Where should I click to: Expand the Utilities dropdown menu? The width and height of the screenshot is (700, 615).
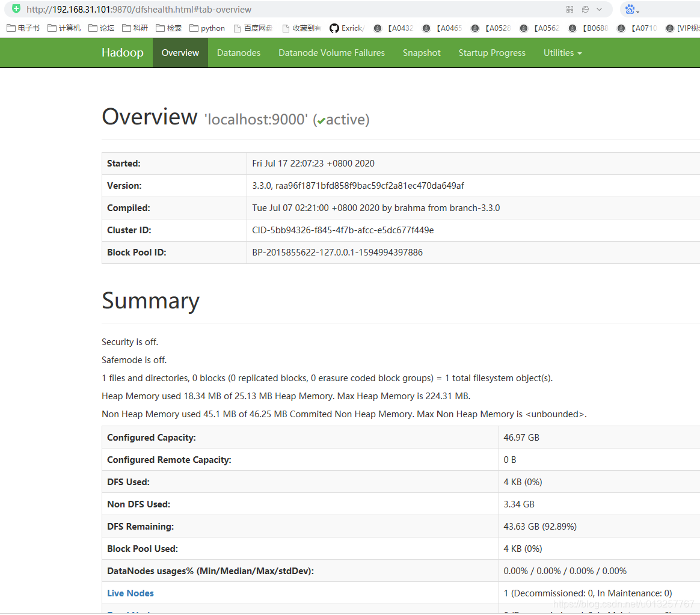[x=562, y=53]
